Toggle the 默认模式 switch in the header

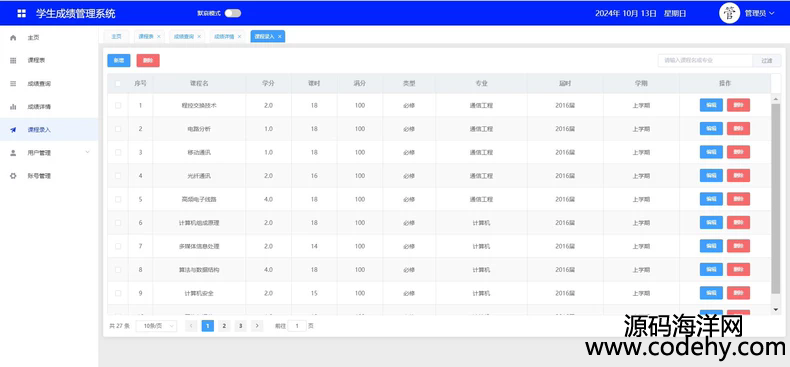pos(233,14)
